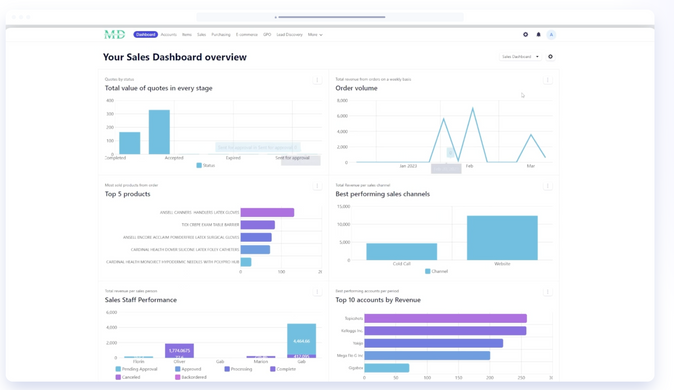The image size is (674, 390).
Task: Go to the Accounts tab
Action: tap(168, 34)
